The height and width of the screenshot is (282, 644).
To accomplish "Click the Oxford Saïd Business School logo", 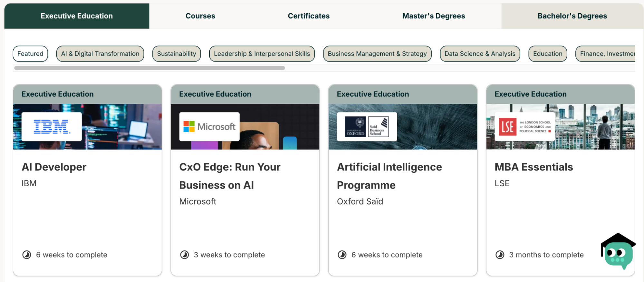I will coord(367,127).
